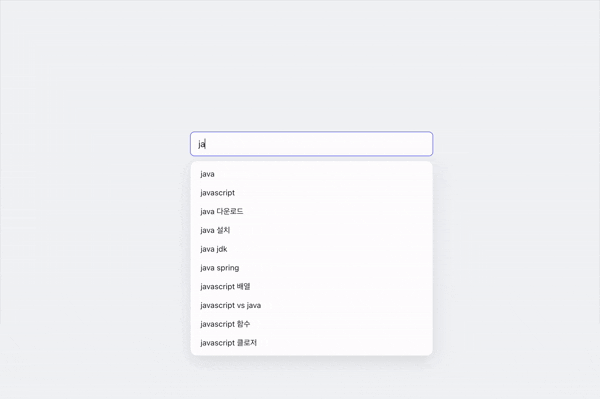
Task: Click the first autocomplete result in dropdown
Action: (311, 174)
